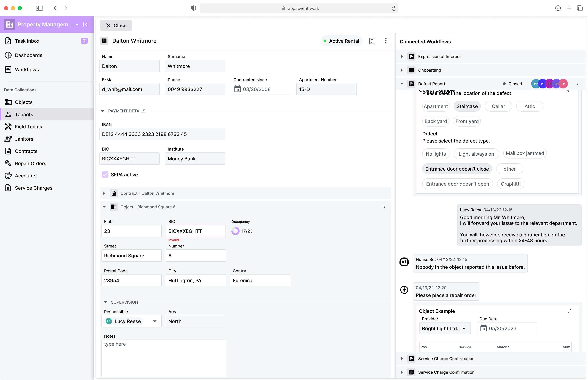The height and width of the screenshot is (380, 588).
Task: Click the Due Date calendar icon
Action: point(483,328)
